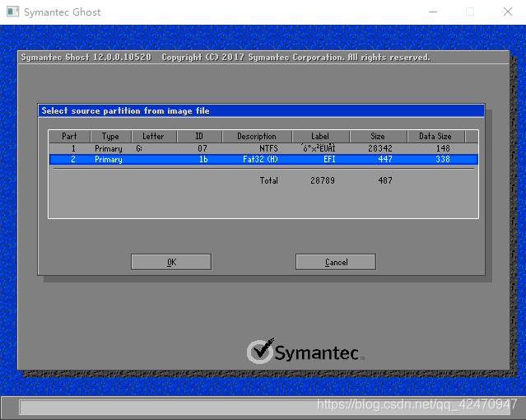This screenshot has width=526, height=420.
Task: Click the Symantec checkmark logo
Action: [261, 351]
